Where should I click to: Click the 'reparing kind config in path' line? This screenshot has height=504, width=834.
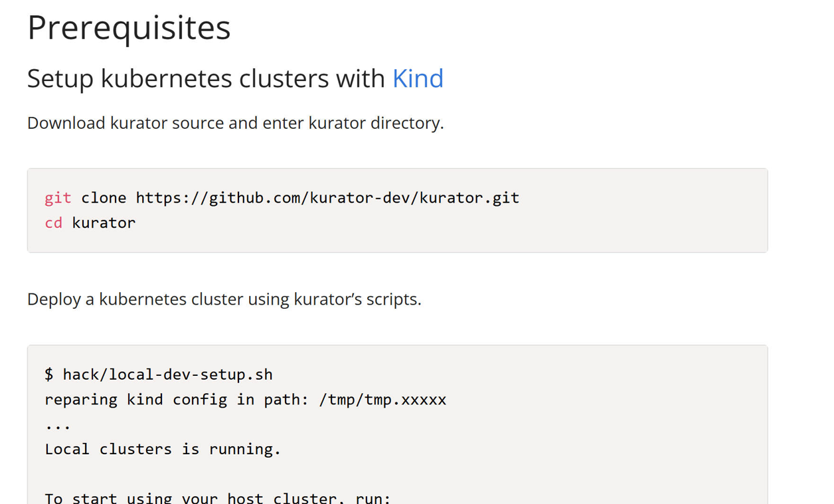[x=245, y=400]
